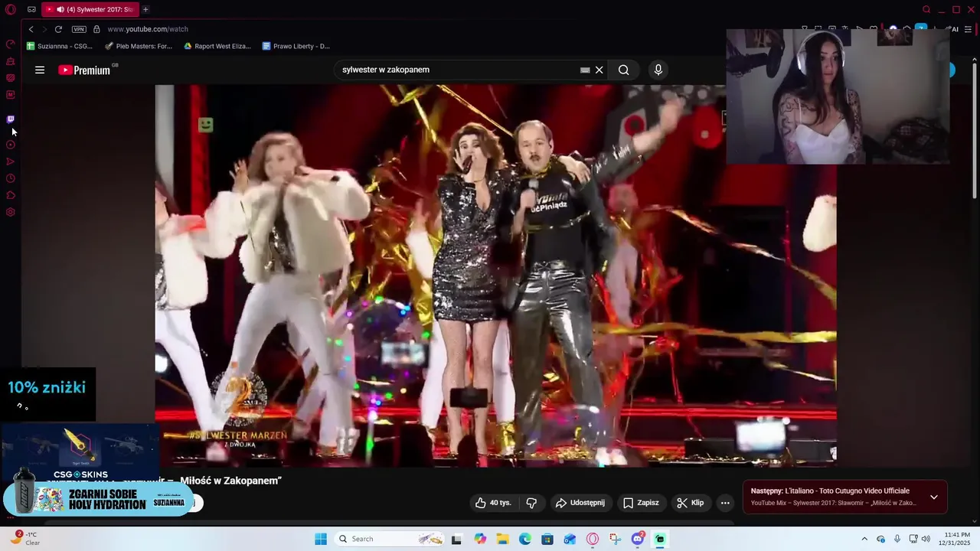The image size is (980, 551).
Task: Open the sidebar Extensions cube icon
Action: click(11, 195)
